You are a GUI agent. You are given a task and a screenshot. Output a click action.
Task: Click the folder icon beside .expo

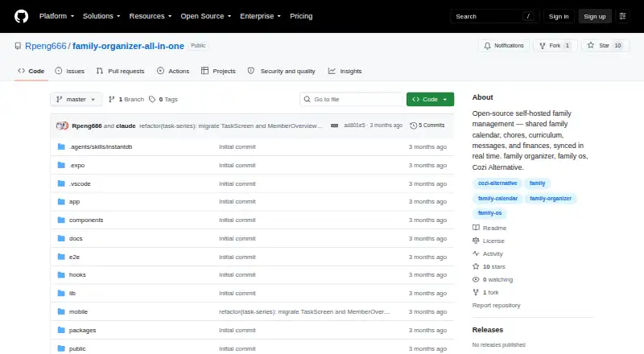(61, 165)
